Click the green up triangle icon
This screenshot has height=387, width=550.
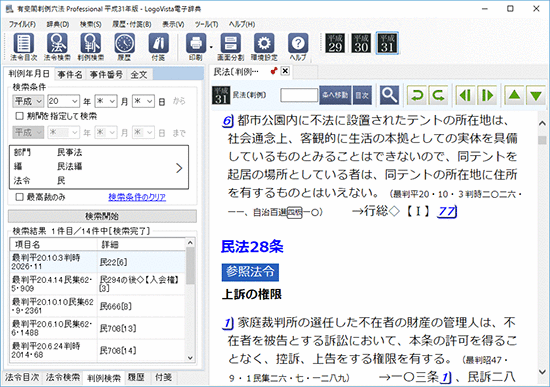(514, 95)
